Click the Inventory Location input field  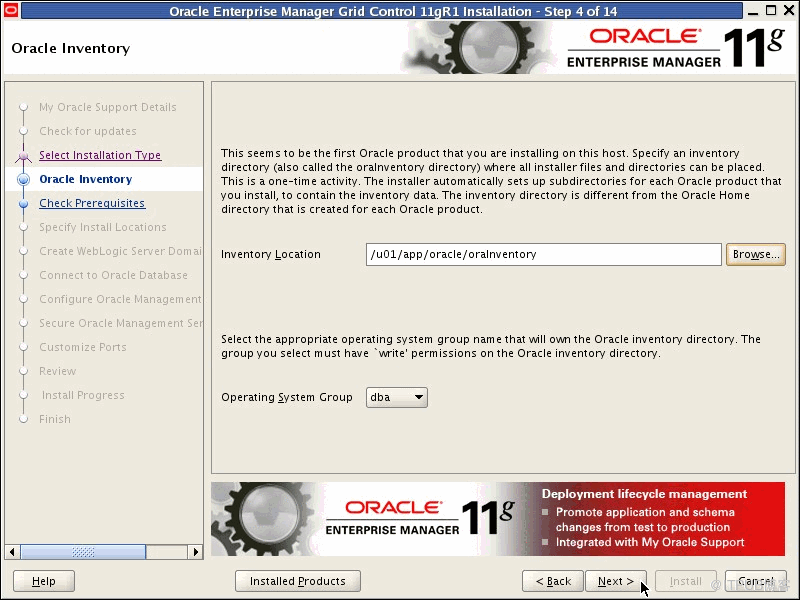tap(543, 254)
